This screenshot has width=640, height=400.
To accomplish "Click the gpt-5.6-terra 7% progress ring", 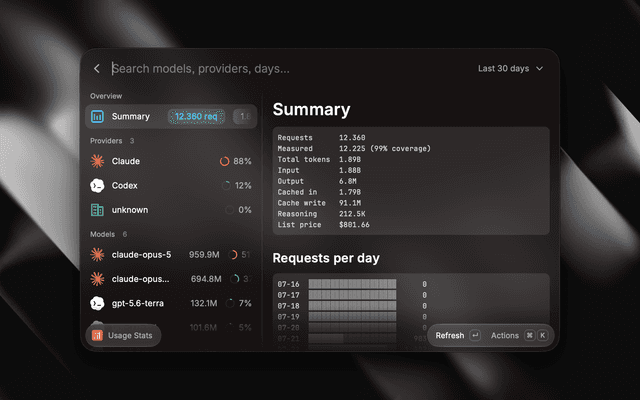I will pyautogui.click(x=230, y=303).
